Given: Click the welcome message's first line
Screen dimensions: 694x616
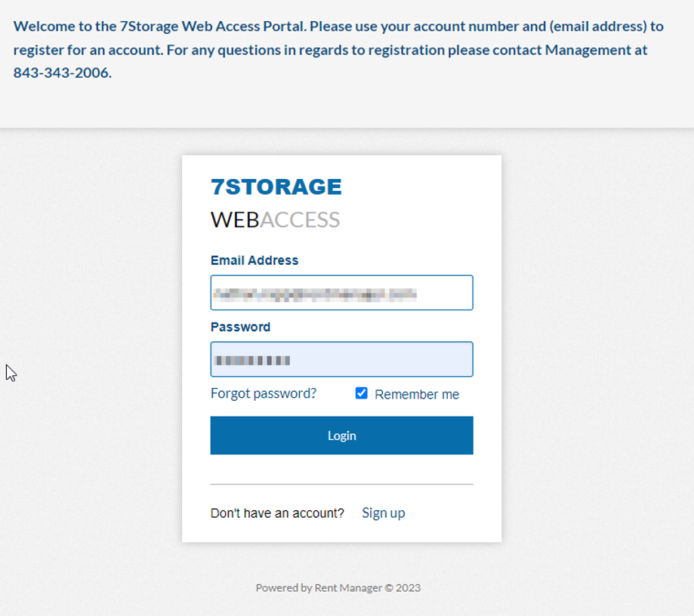Looking at the screenshot, I should [338, 26].
